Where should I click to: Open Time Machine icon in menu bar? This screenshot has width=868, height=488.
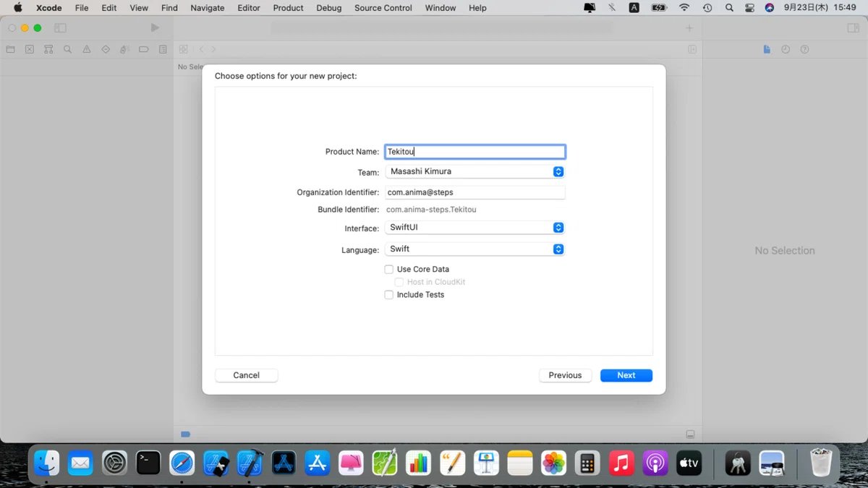[707, 8]
